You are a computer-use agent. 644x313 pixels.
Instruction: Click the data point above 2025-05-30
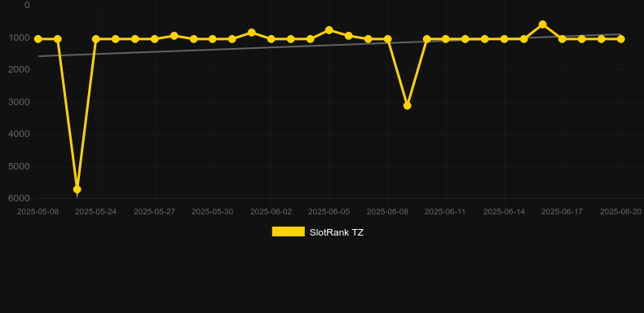[x=212, y=39]
